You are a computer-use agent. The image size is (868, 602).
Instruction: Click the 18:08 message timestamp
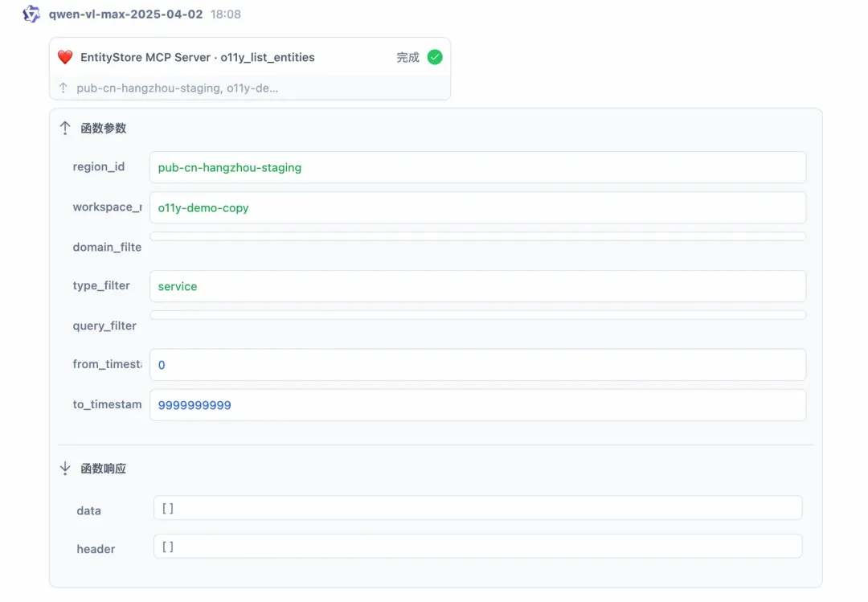(225, 14)
